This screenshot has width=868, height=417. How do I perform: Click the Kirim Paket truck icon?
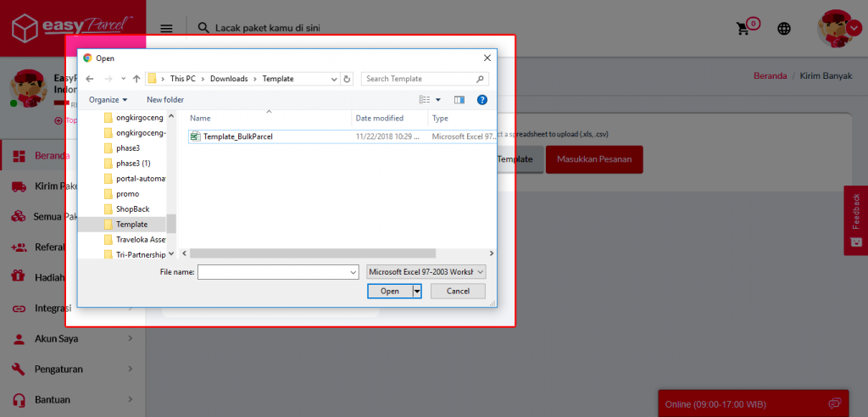(19, 186)
